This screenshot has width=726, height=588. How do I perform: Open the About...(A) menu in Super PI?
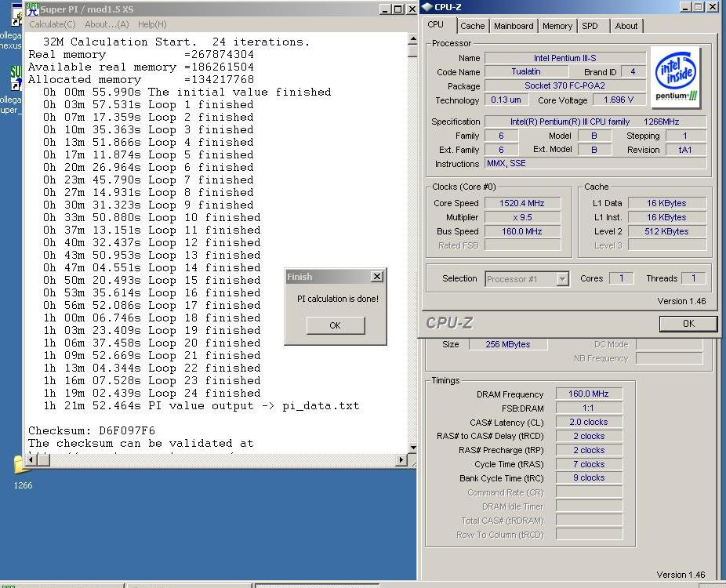[107, 24]
